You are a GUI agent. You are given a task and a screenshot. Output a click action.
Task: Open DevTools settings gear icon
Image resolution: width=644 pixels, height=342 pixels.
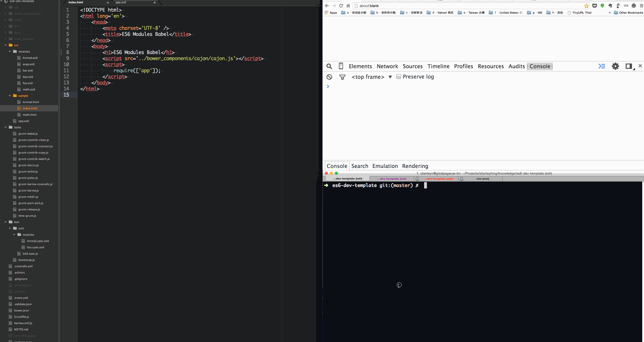point(615,66)
